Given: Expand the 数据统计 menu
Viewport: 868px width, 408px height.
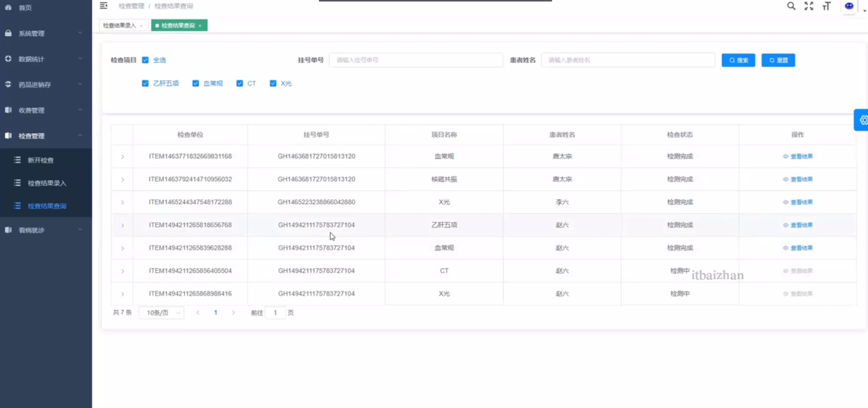Looking at the screenshot, I should [x=46, y=59].
